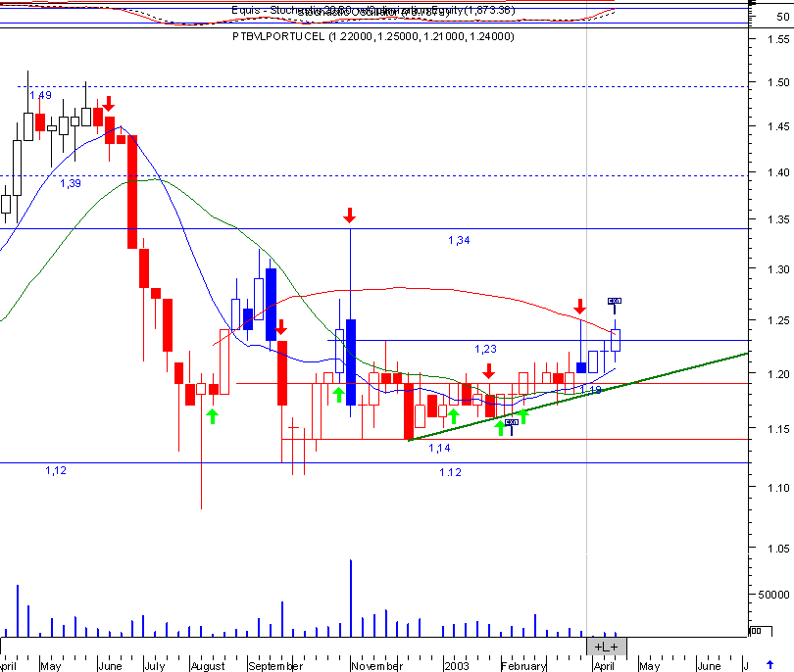Click the 1,34 horizontal line label
Screen dimensions: 794x672
(x=459, y=240)
